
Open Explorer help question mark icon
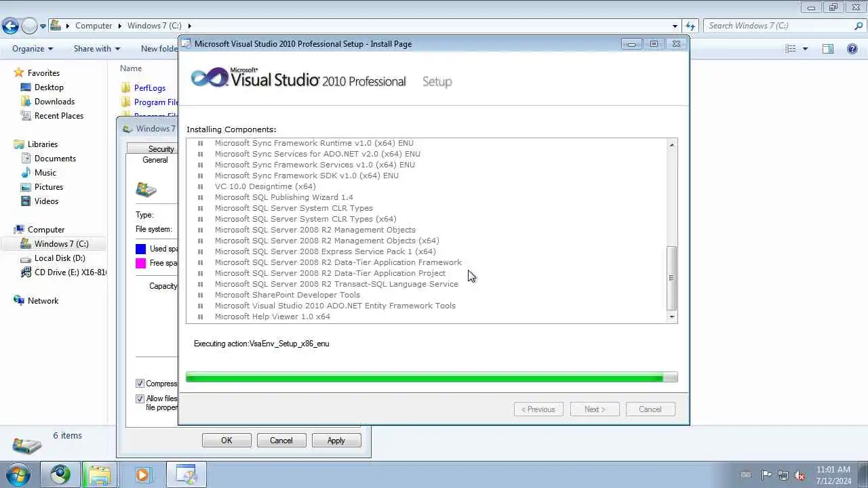pos(852,49)
